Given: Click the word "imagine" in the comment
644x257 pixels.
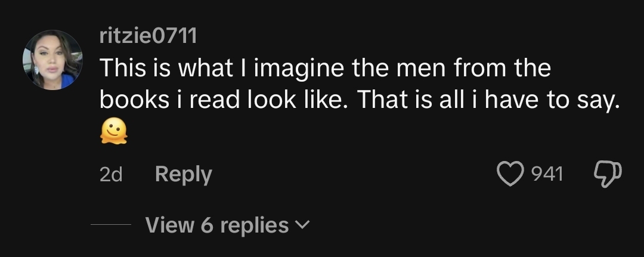Looking at the screenshot, I should click(x=299, y=68).
